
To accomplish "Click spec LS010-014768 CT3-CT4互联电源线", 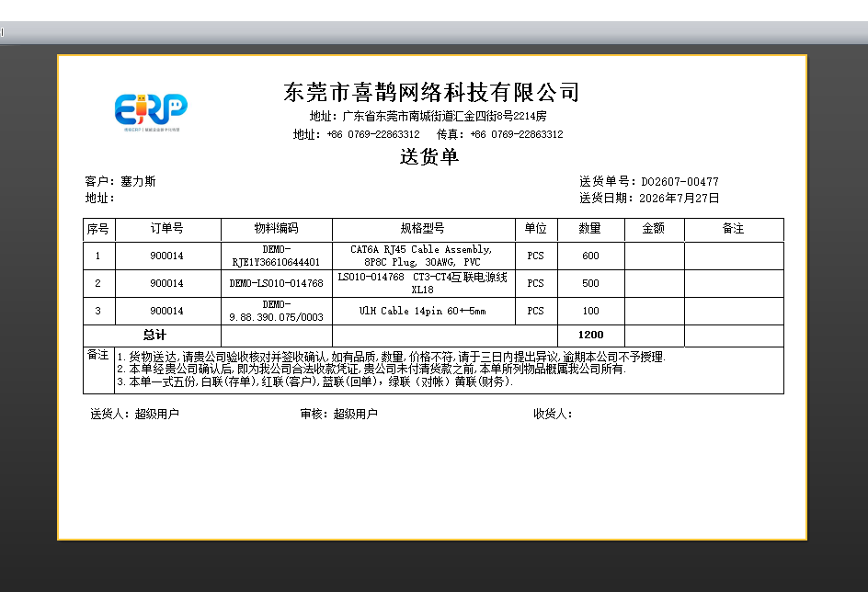I will pos(422,283).
